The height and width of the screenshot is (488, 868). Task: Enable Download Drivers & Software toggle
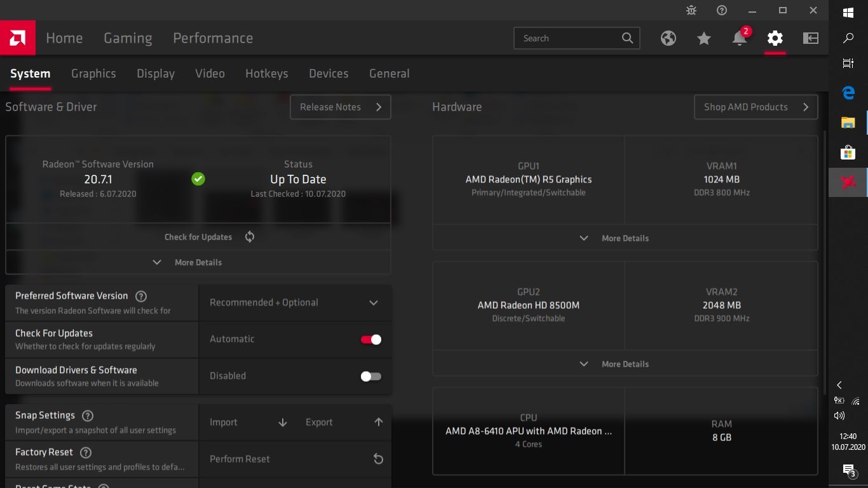click(371, 376)
